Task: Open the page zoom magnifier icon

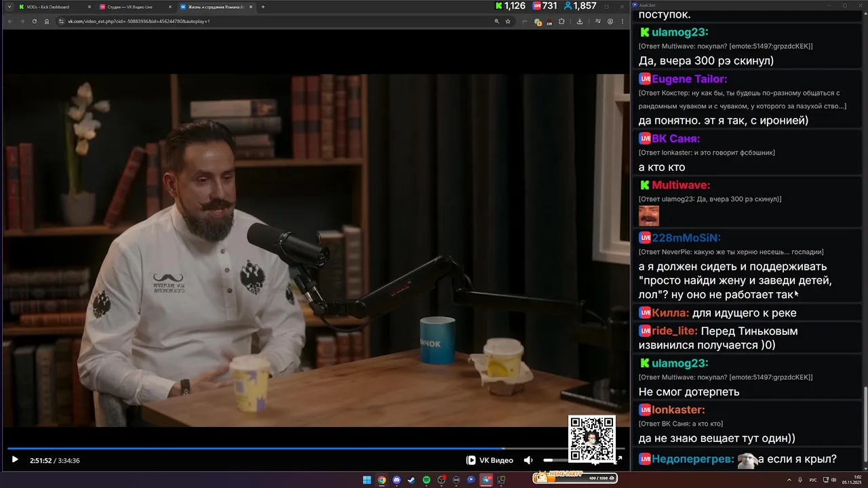Action: coord(497,21)
